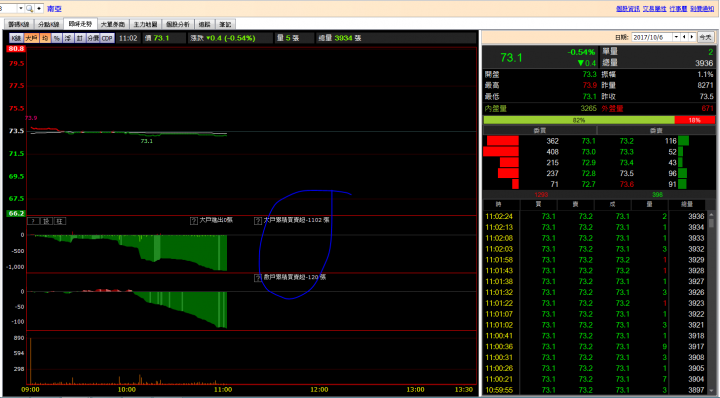Select the 10:59:55 tick row
Screen dimensions: 720x398
point(595,390)
